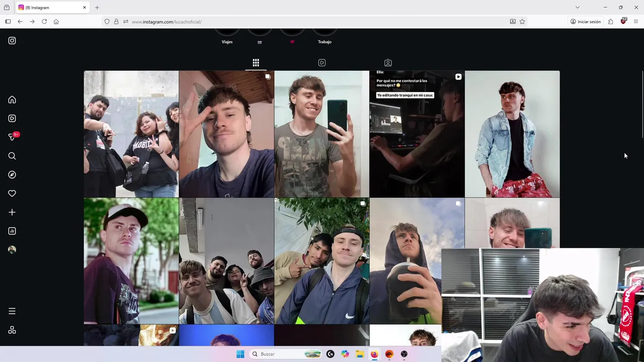Reload the Instagram page
644x362 pixels.
[x=44, y=22]
